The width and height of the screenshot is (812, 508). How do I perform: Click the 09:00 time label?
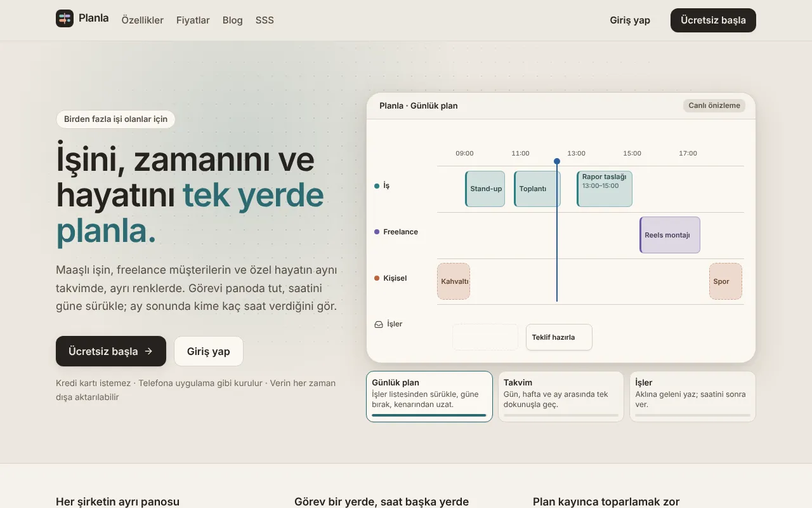[464, 153]
